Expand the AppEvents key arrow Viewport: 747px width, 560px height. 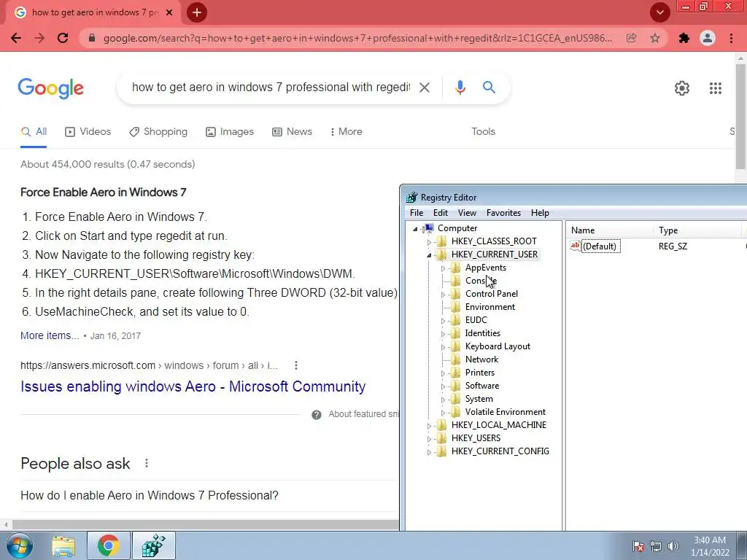click(x=443, y=268)
